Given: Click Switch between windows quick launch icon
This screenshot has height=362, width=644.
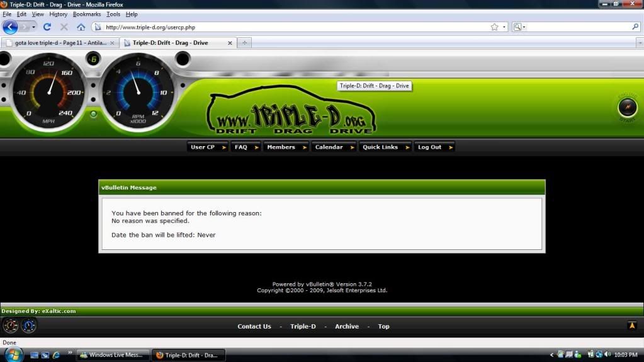Looking at the screenshot, I should point(45,355).
